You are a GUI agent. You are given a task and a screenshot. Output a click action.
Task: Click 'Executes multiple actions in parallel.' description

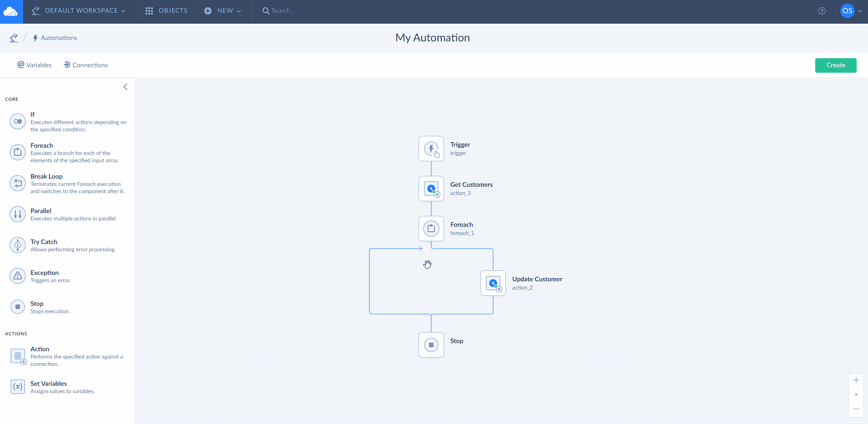(x=74, y=219)
